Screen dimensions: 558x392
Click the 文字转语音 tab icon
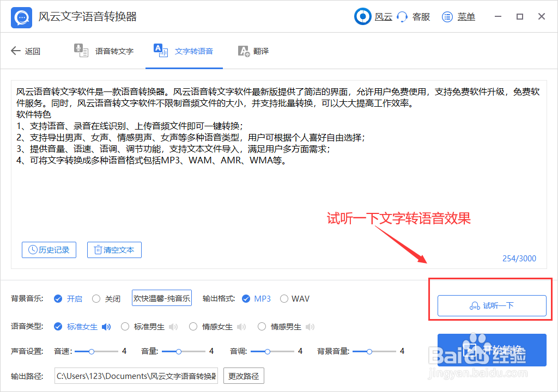coord(161,51)
